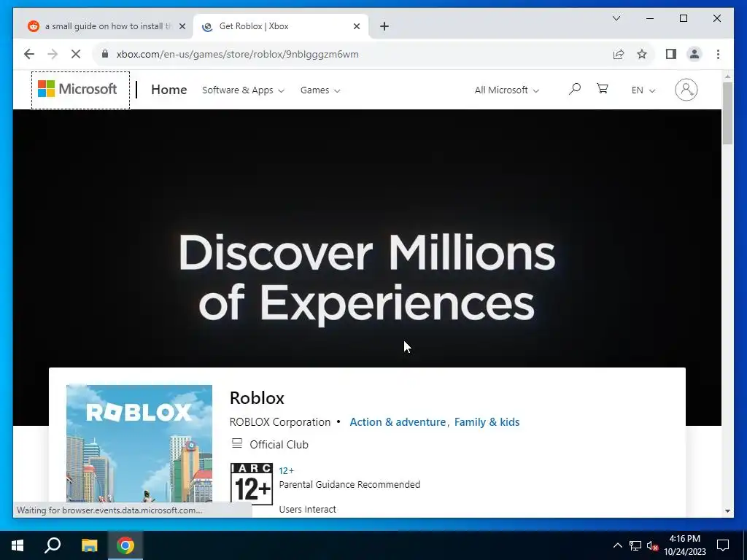Click the page scrollbar thumb
Image resolution: width=747 pixels, height=560 pixels.
click(x=727, y=113)
